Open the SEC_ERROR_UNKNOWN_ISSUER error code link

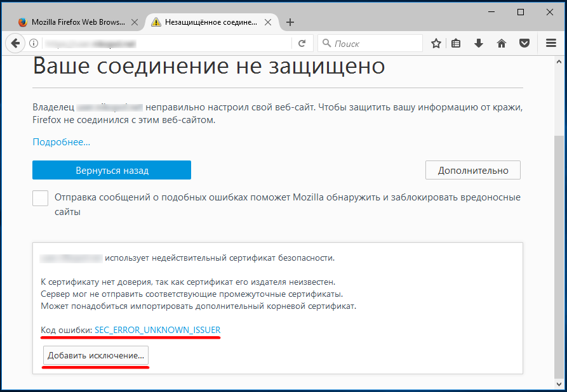coord(157,330)
